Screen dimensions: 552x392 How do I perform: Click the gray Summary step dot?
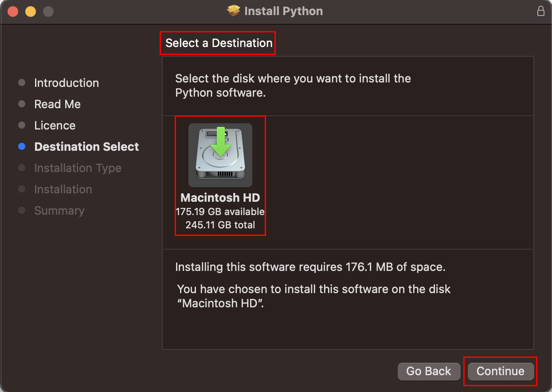(21, 211)
